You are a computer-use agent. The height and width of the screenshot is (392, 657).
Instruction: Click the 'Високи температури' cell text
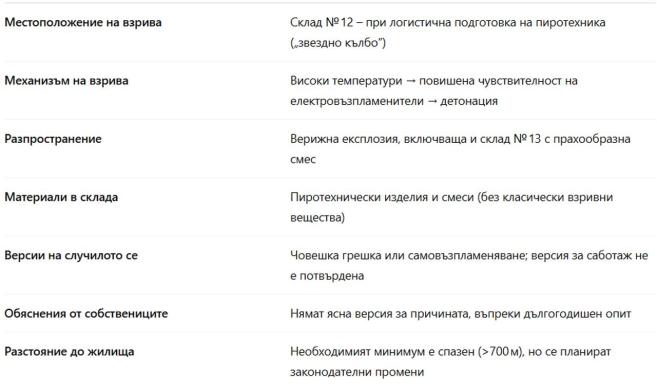click(x=346, y=80)
